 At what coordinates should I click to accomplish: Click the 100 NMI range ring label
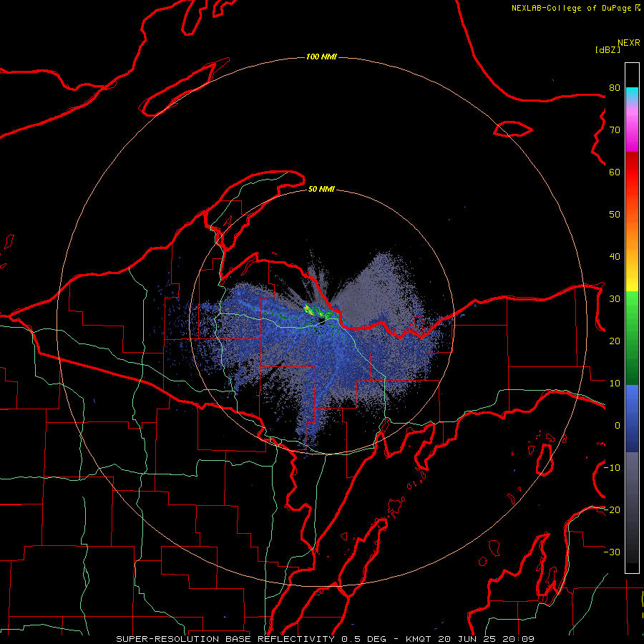click(x=321, y=57)
